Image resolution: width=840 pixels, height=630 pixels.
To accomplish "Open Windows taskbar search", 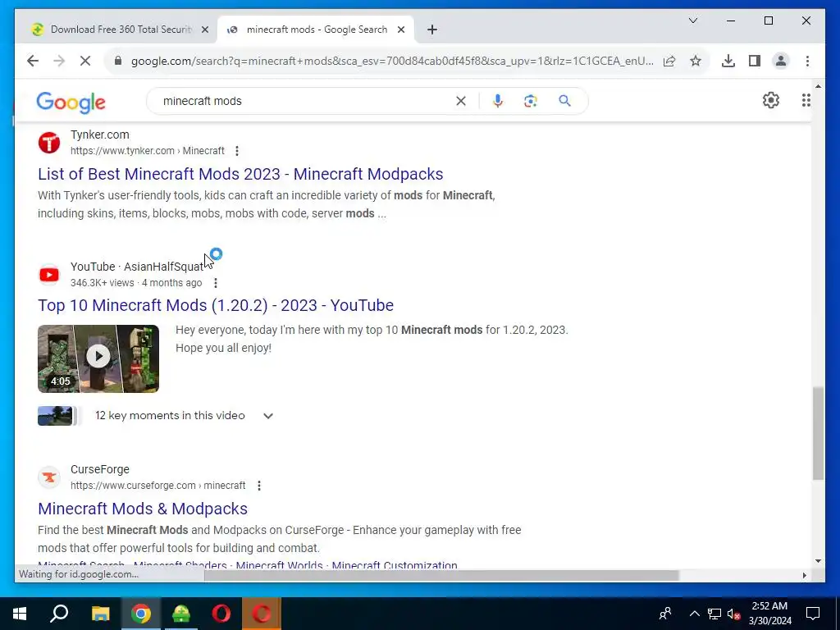I will tap(59, 614).
